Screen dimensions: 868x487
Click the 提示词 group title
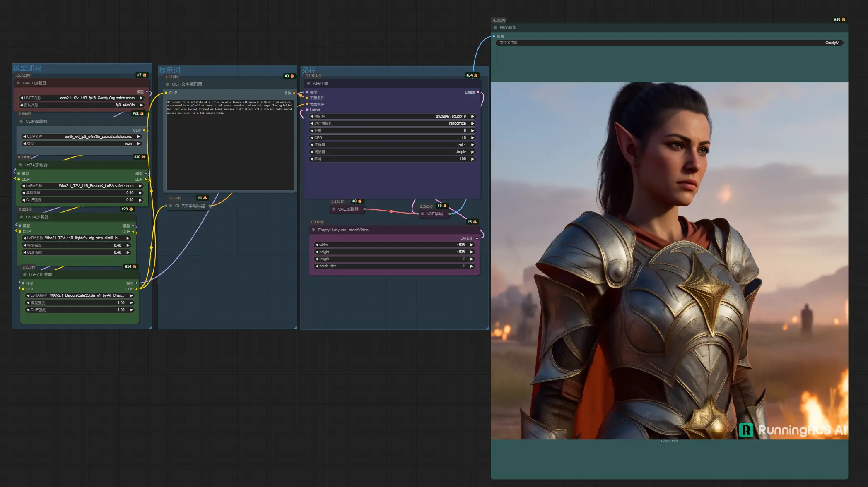point(169,70)
